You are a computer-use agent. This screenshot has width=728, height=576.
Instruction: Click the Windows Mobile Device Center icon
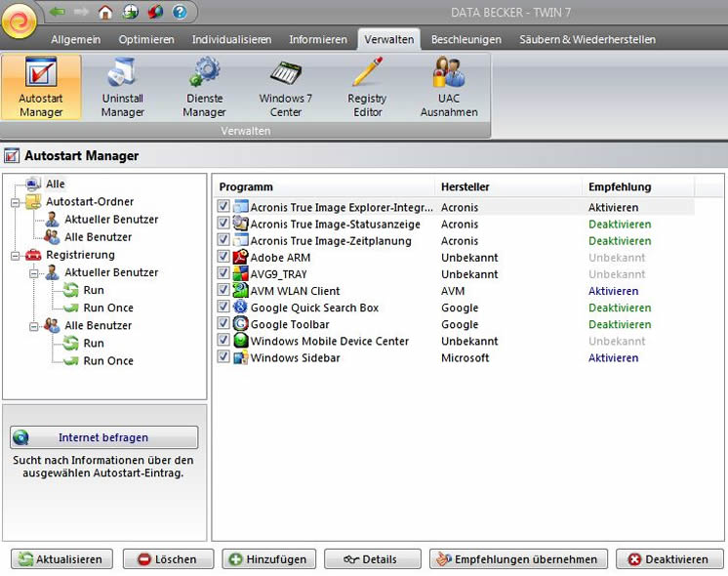pos(240,341)
